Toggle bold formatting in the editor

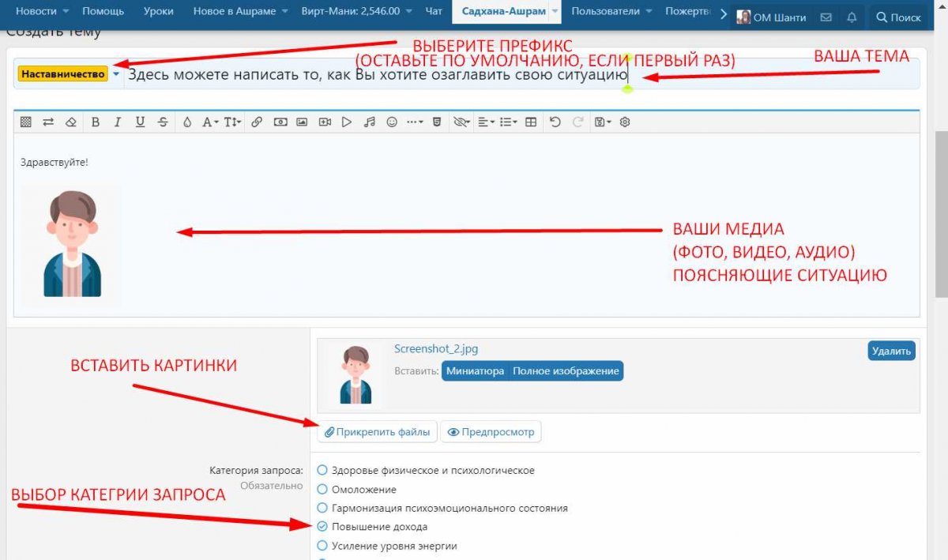(x=96, y=122)
